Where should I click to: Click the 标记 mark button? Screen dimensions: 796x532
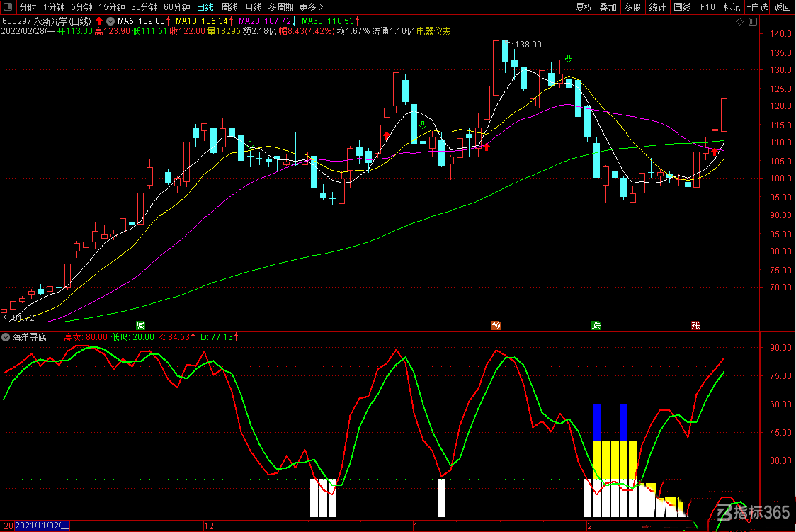(732, 7)
